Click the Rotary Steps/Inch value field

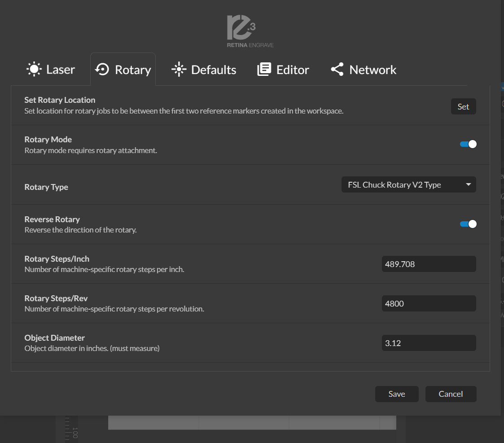pos(429,264)
